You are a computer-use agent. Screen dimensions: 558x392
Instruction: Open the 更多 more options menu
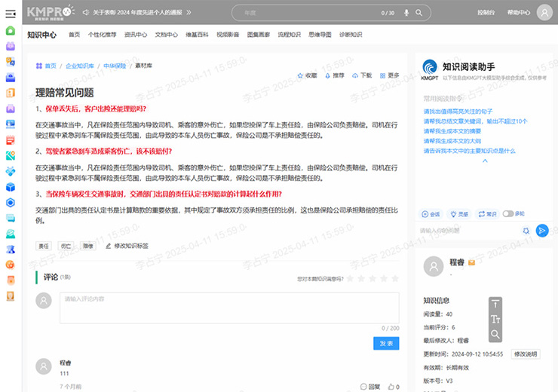tap(390, 75)
